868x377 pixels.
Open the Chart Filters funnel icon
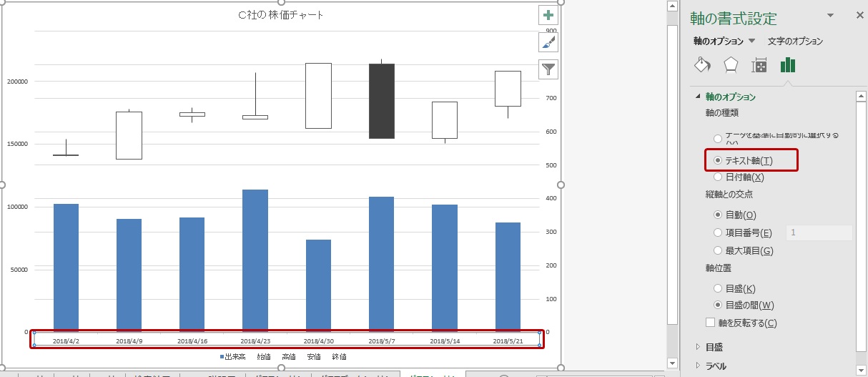pos(548,69)
